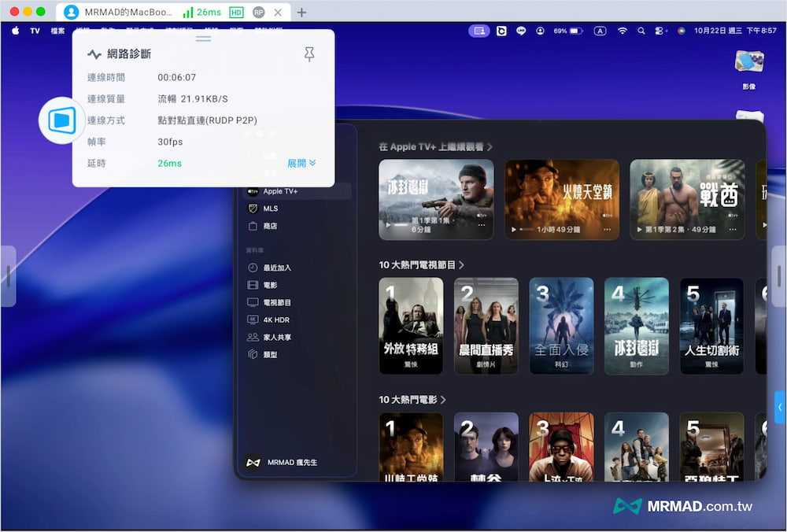
Task: Open the right-edge blue arrow panel
Action: click(x=780, y=407)
